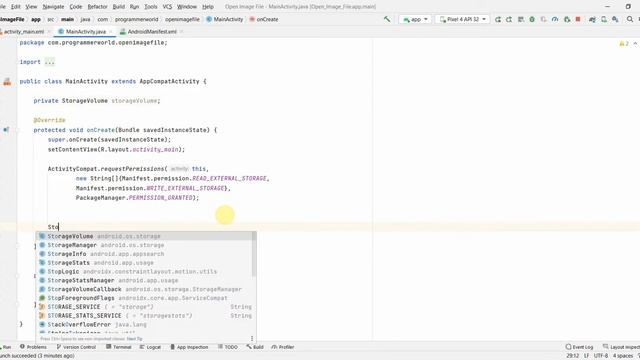The image size is (640, 360).
Task: Open the View menu
Action: [x=31, y=7]
